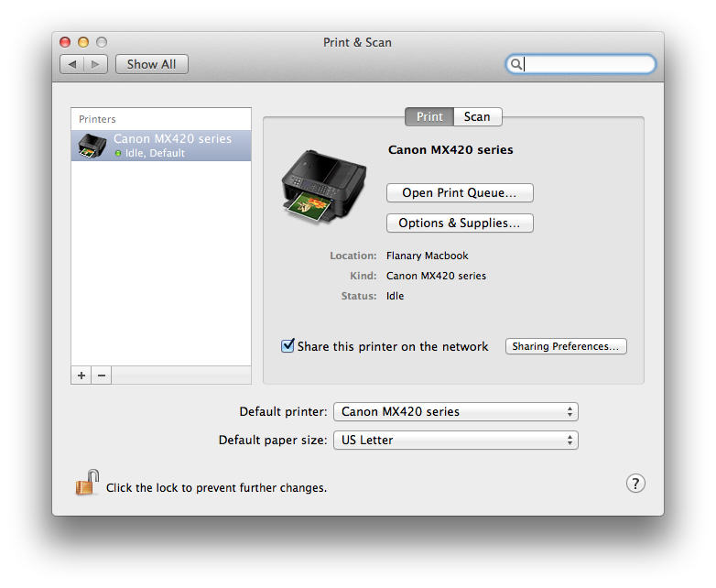Click the Status value 'Idle'
The width and height of the screenshot is (716, 588).
(395, 296)
